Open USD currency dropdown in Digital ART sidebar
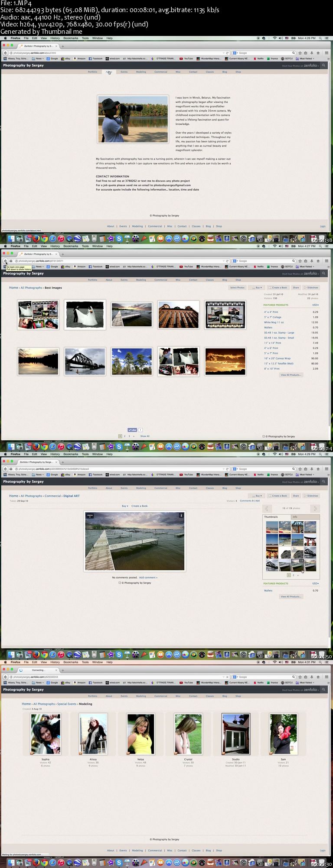 315,583
